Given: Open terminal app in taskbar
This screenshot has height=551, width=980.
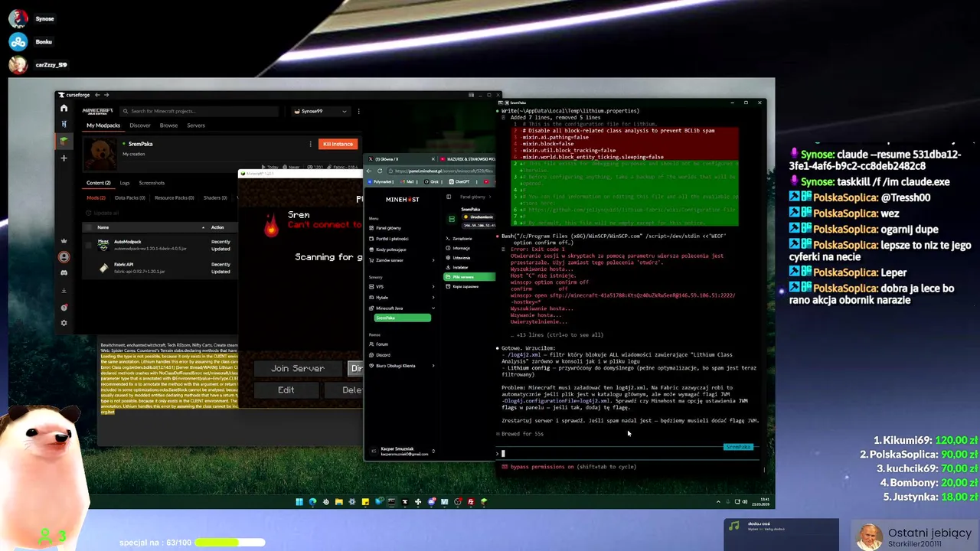Looking at the screenshot, I should click(391, 502).
